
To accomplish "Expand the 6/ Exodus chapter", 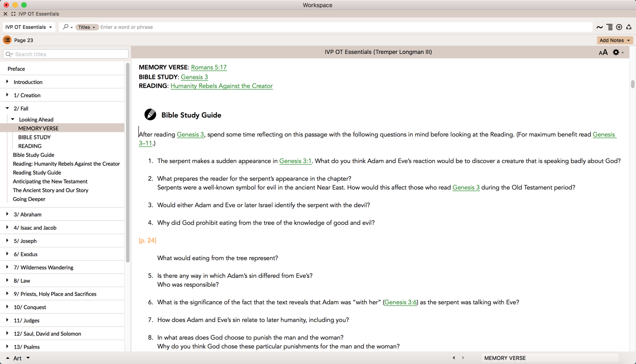I will [7, 254].
